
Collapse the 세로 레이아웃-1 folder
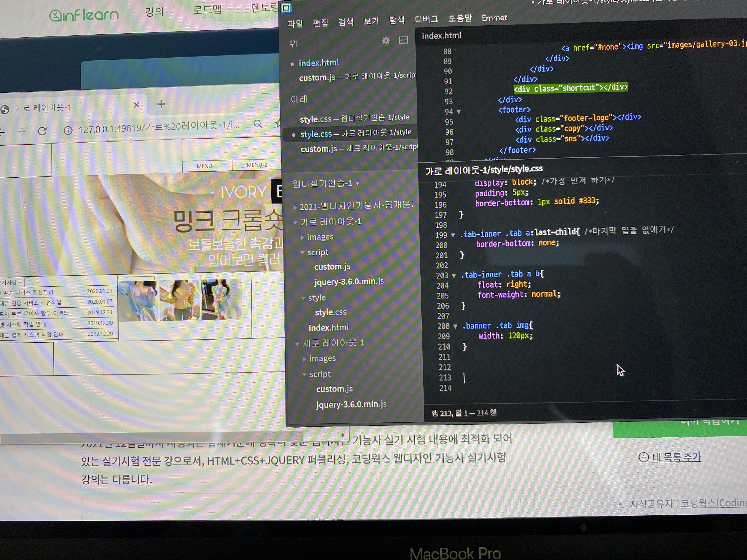click(297, 344)
